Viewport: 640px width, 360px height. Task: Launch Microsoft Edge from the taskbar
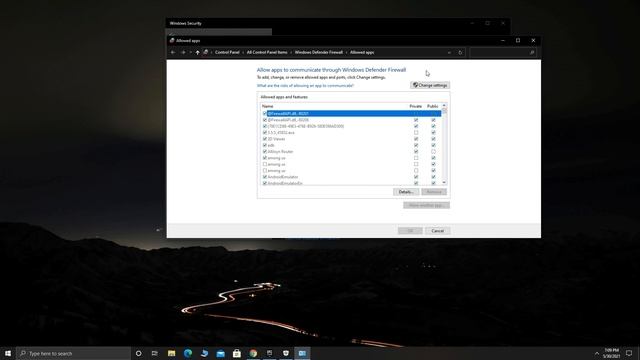coord(188,353)
